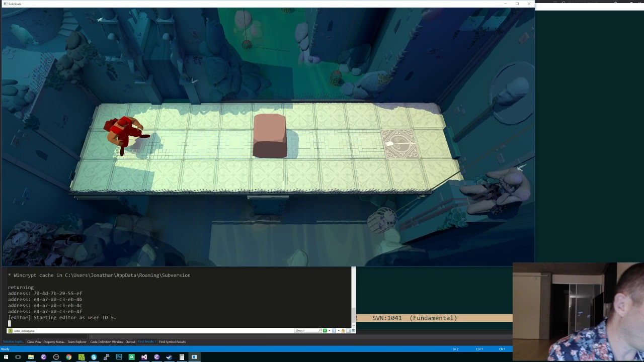Image resolution: width=644 pixels, height=362 pixels.
Task: Click the down arrow of the console scrollbar
Action: (354, 325)
